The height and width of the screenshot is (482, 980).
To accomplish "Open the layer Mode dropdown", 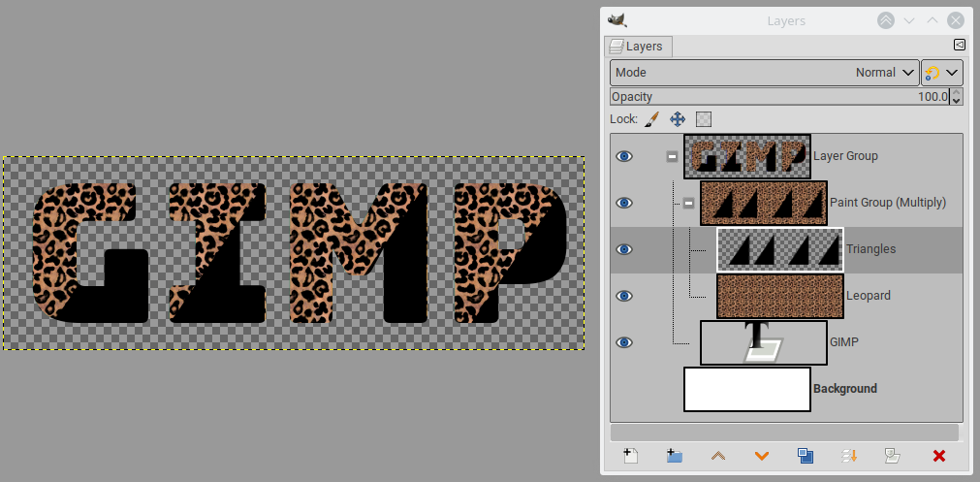I will click(765, 73).
